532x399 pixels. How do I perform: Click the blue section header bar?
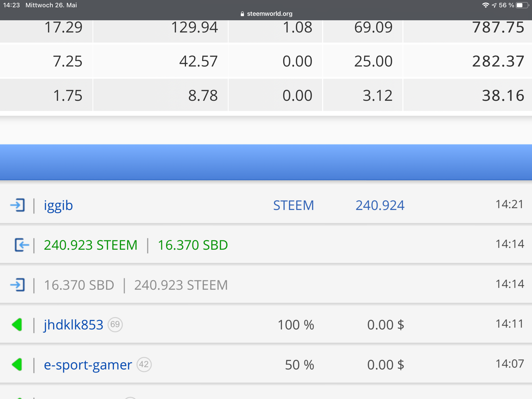point(266,162)
